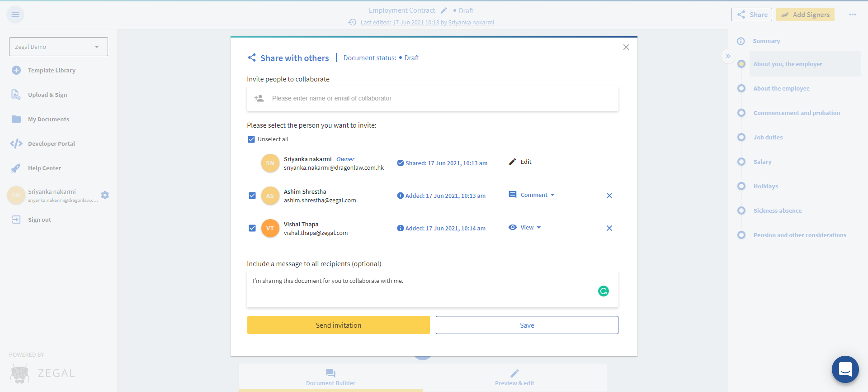This screenshot has width=868, height=392.
Task: Switch to Document Builder tab
Action: coord(330,378)
